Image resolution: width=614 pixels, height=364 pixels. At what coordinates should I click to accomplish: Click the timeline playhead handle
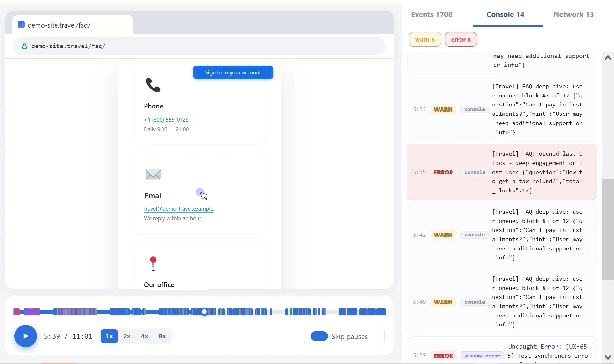tap(204, 312)
